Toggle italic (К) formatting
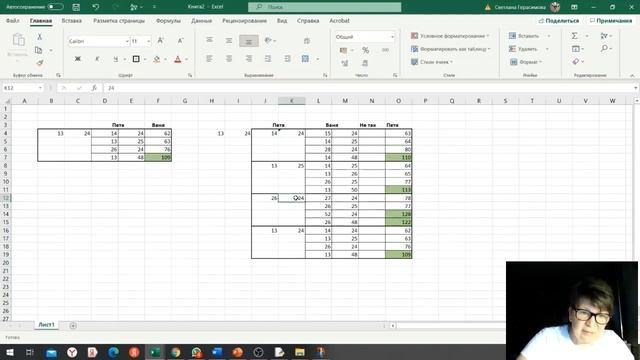This screenshot has height=360, width=640. click(x=97, y=59)
